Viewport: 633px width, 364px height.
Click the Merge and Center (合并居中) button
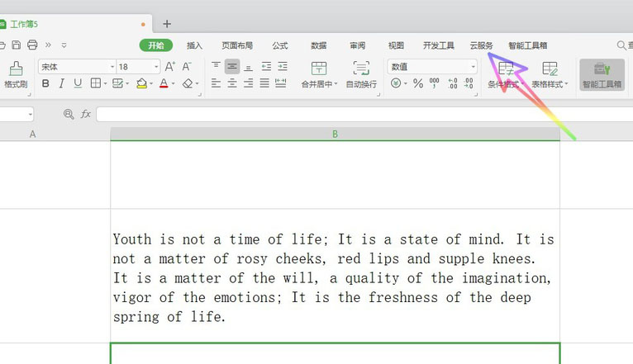pyautogui.click(x=318, y=74)
